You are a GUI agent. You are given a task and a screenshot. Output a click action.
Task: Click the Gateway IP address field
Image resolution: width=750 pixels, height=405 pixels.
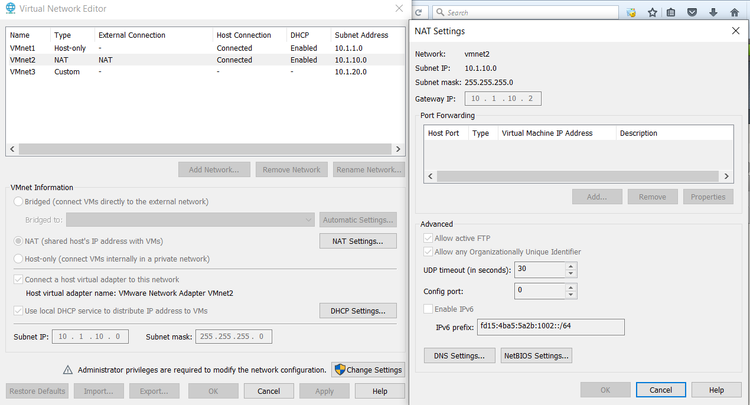pyautogui.click(x=503, y=99)
